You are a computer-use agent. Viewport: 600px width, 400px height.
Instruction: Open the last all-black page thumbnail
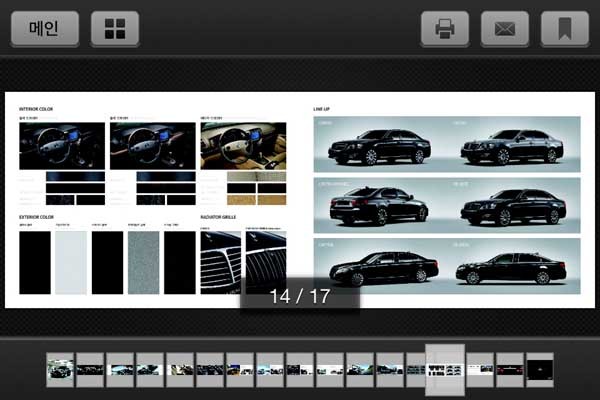click(x=540, y=369)
